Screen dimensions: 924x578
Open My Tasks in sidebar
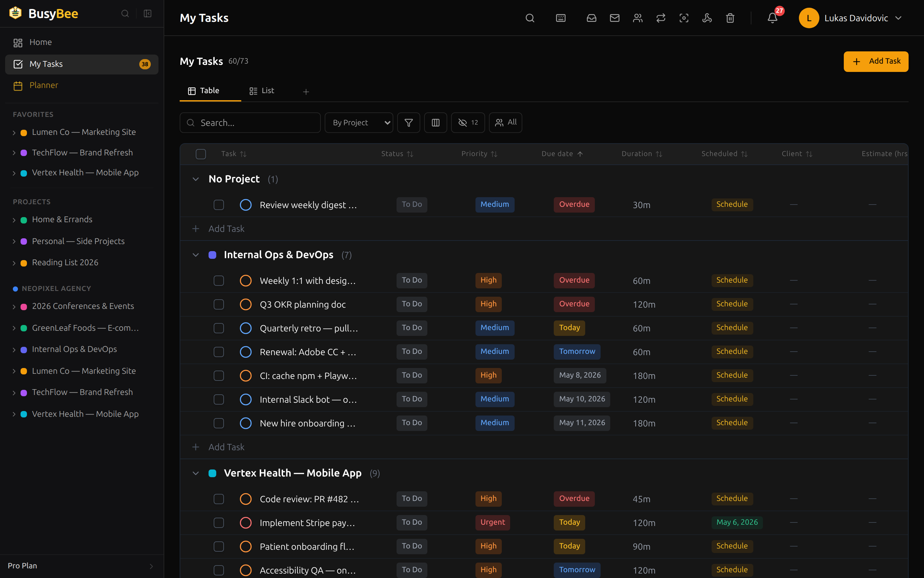82,64
